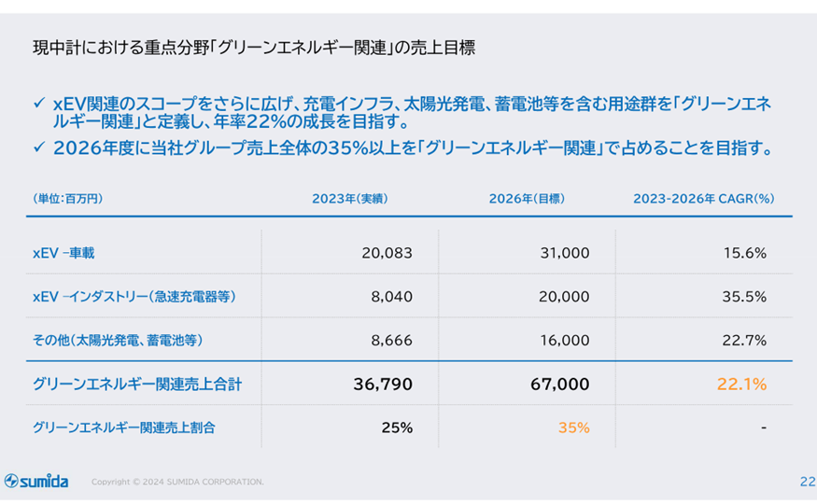The image size is (817, 504).
Task: Click the xEV –インダストリー row label
Action: coord(134,297)
